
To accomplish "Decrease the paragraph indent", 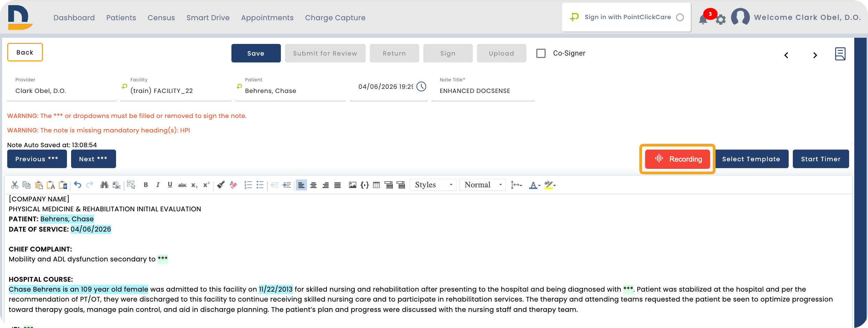I will coord(275,185).
